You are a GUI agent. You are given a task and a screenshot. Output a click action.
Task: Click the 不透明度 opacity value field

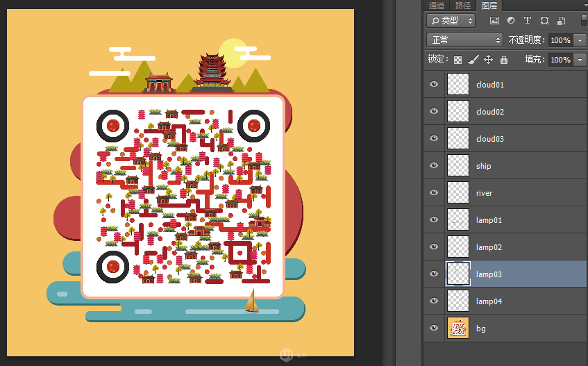click(561, 40)
